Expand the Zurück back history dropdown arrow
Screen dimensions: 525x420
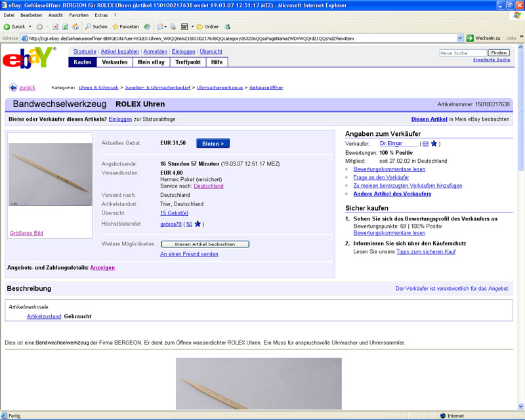(30, 27)
